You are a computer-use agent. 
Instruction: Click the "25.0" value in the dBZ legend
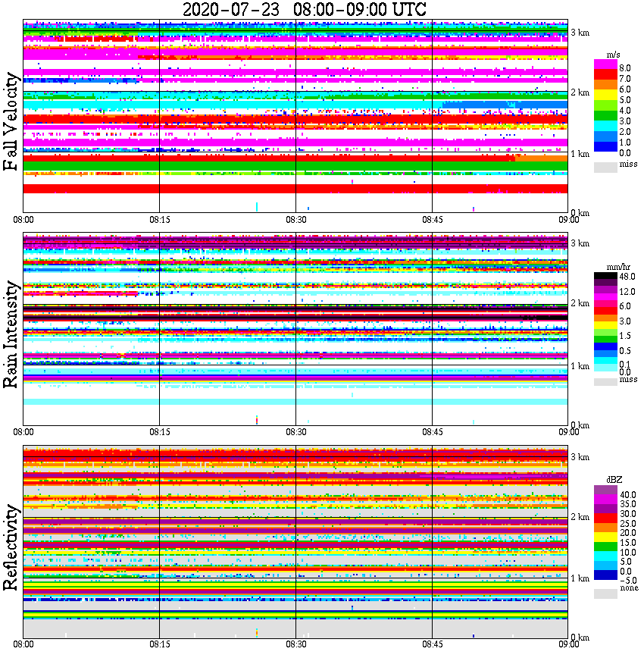(628, 523)
